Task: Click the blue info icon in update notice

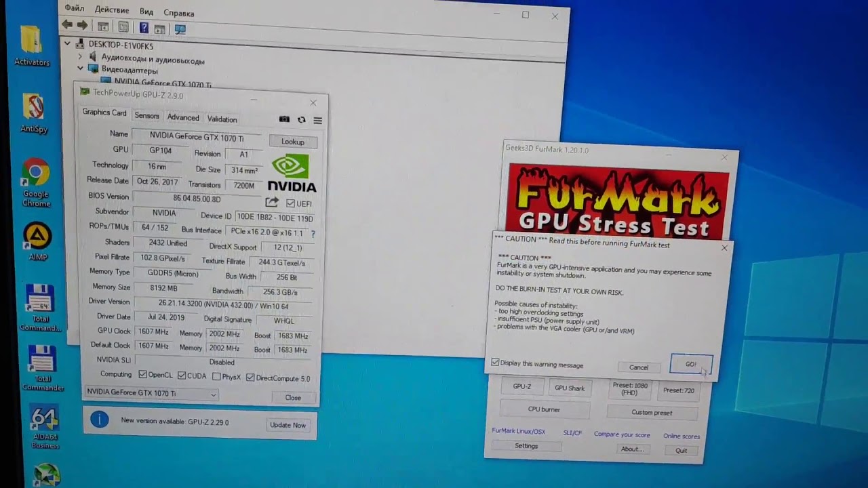Action: pyautogui.click(x=99, y=420)
